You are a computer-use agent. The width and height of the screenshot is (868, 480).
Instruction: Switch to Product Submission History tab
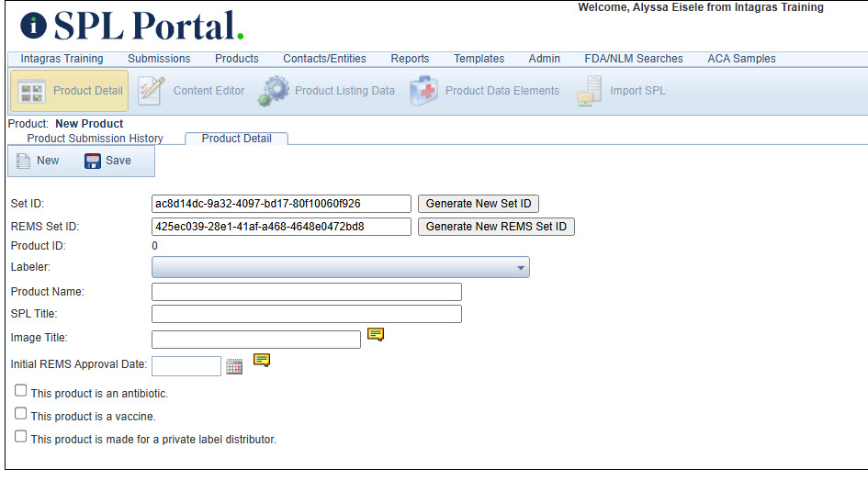pyautogui.click(x=96, y=139)
